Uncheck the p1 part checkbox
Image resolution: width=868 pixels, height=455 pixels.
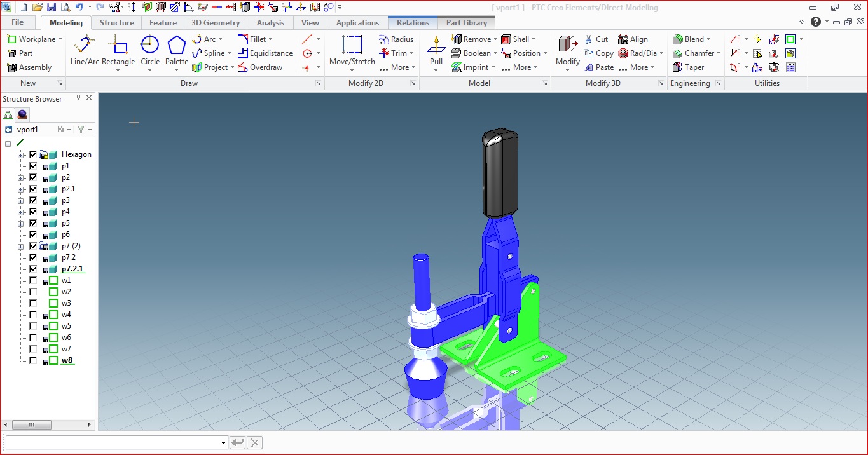click(x=33, y=166)
